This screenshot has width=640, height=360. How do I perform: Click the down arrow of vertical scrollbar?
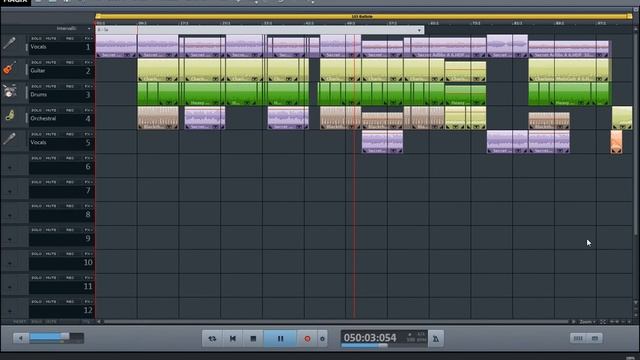[636, 302]
